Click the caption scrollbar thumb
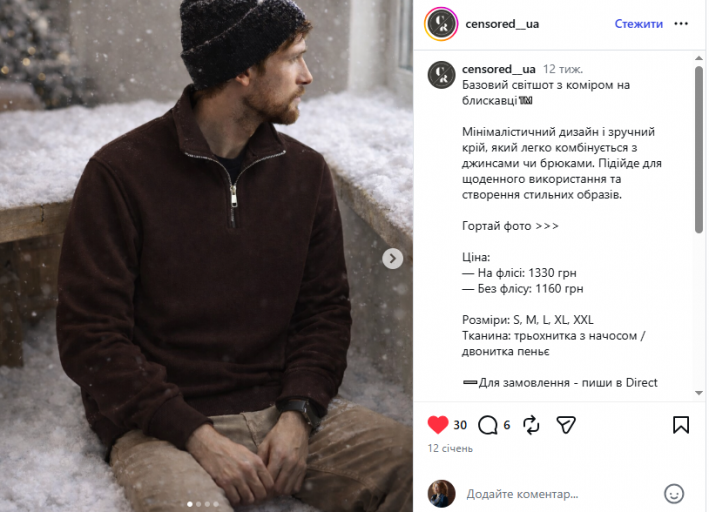The image size is (709, 512). pyautogui.click(x=699, y=149)
